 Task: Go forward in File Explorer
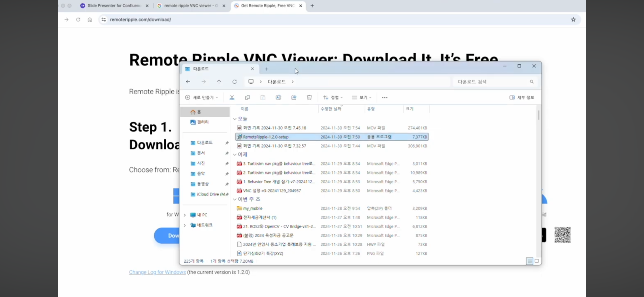[x=204, y=82]
